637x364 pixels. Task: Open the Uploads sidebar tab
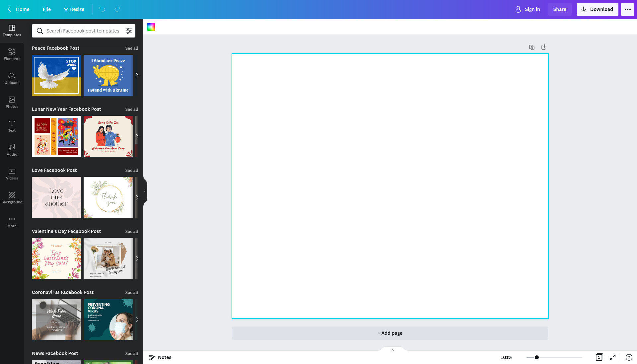pyautogui.click(x=12, y=78)
